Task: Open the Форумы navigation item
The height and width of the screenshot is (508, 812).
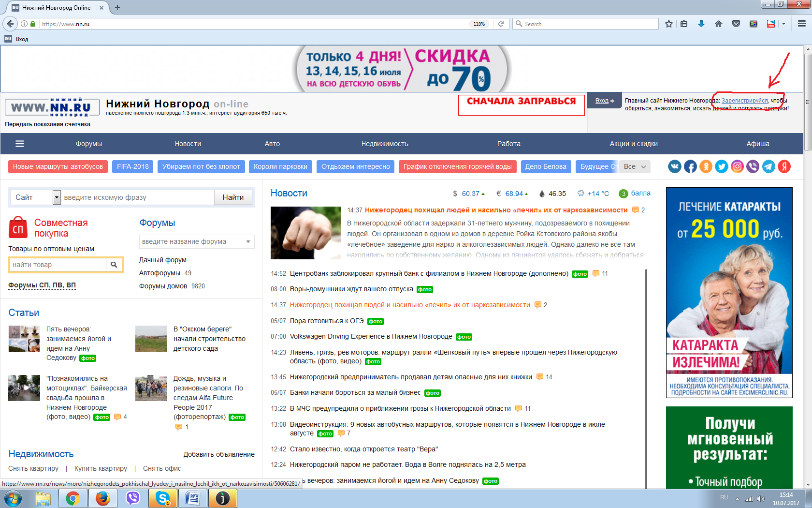Action: coord(89,144)
